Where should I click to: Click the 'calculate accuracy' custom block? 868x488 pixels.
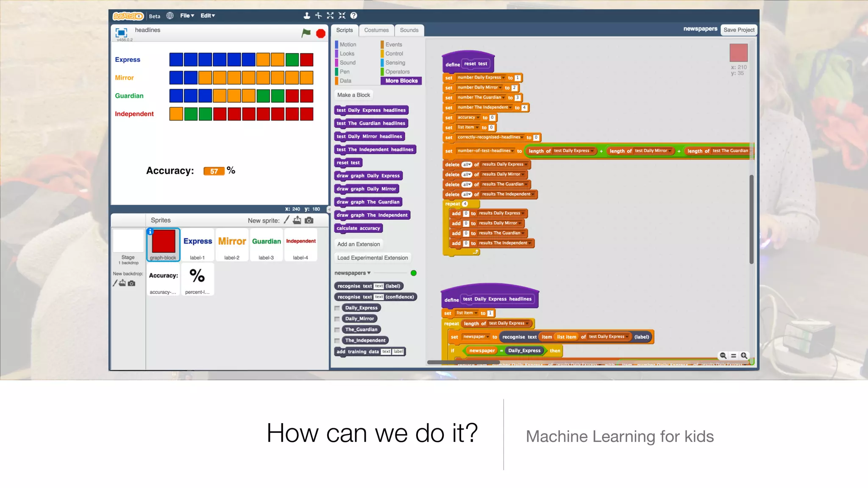(358, 228)
